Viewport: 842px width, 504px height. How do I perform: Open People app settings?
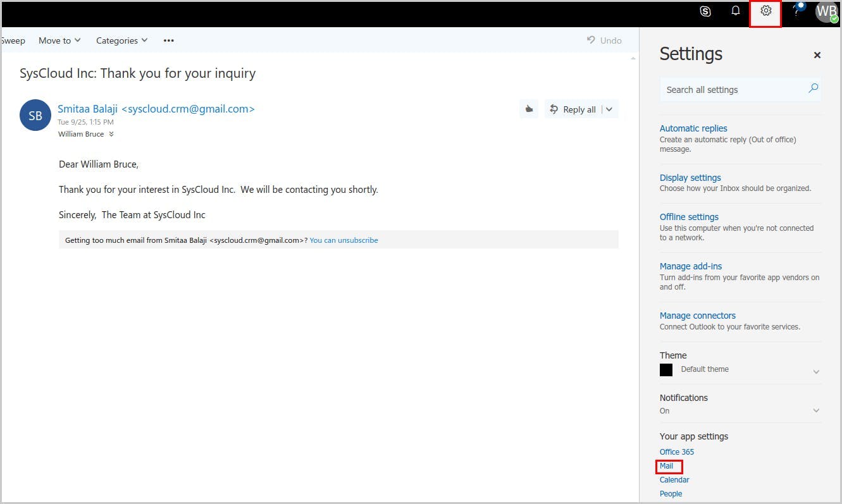pyautogui.click(x=671, y=494)
